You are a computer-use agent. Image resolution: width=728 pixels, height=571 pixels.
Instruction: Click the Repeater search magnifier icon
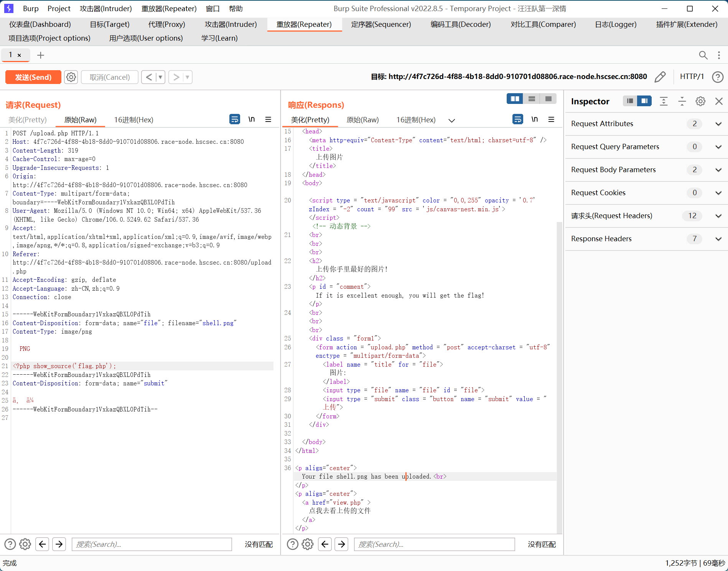(x=703, y=55)
